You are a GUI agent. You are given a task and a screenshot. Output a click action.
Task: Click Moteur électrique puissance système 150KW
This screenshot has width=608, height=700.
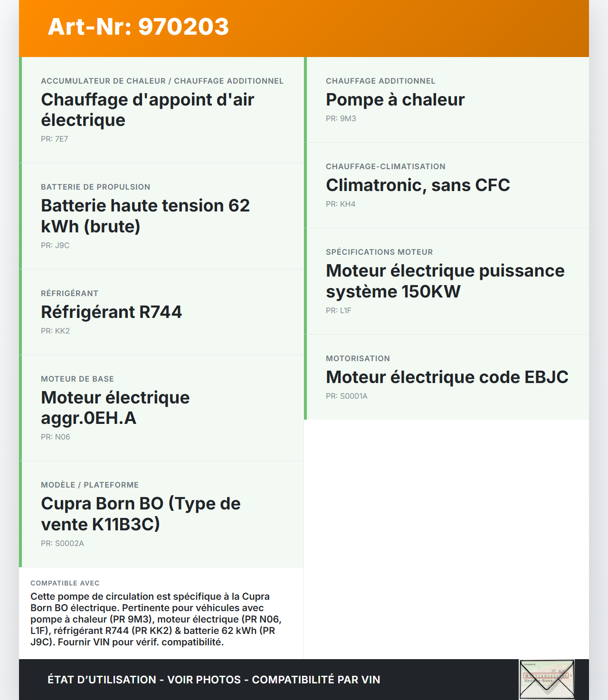445,281
